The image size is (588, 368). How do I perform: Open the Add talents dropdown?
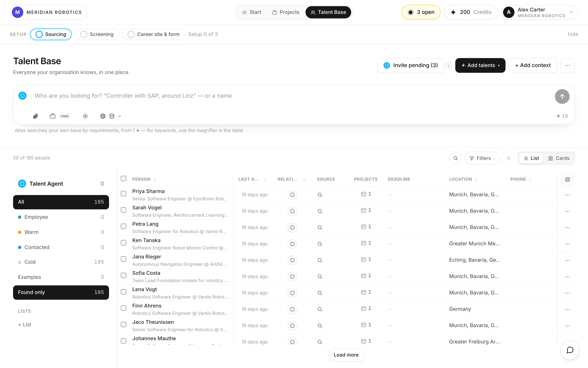(x=480, y=65)
